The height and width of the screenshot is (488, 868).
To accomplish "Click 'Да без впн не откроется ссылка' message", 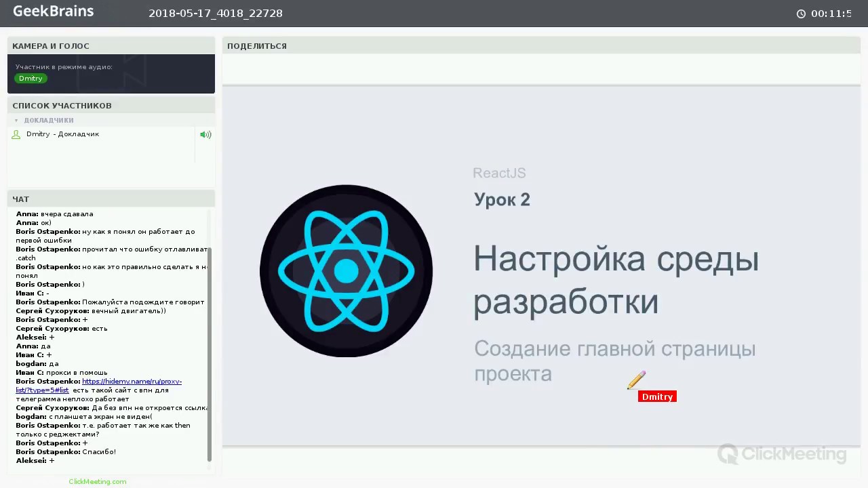I will coord(149,408).
